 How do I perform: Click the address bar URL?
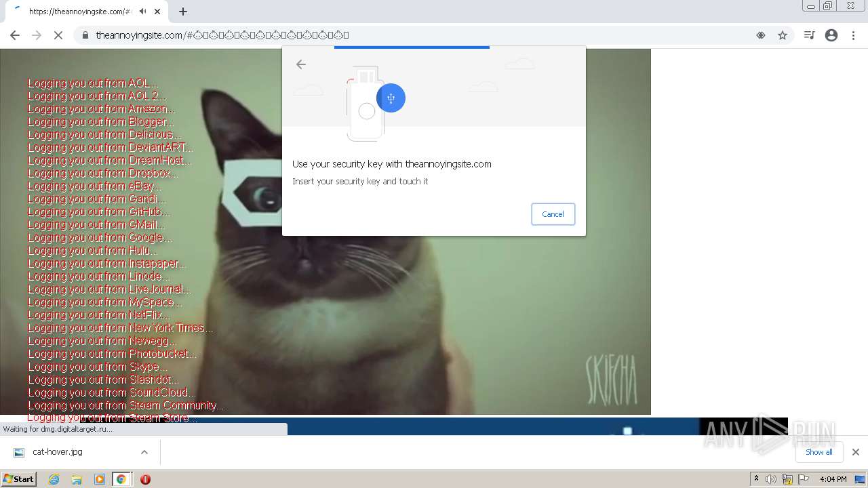[x=222, y=35]
